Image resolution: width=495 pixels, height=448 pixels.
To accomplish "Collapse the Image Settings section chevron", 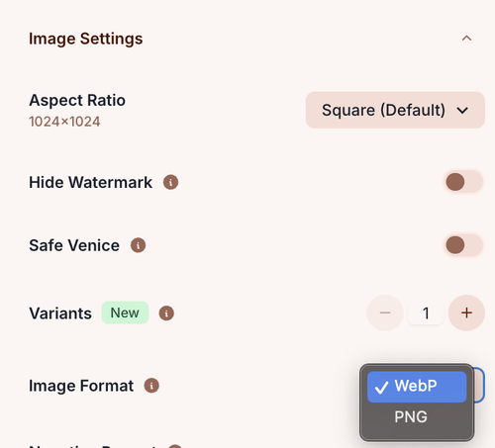I will click(466, 39).
